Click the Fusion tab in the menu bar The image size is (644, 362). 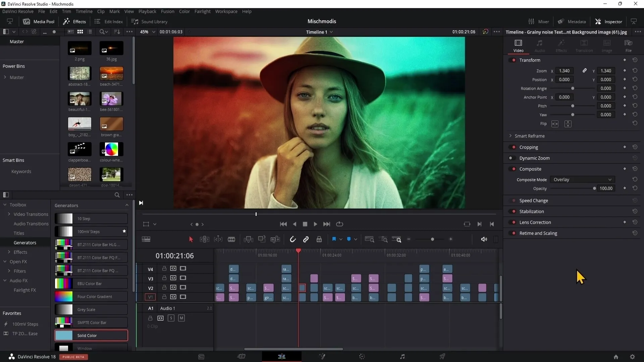(167, 11)
